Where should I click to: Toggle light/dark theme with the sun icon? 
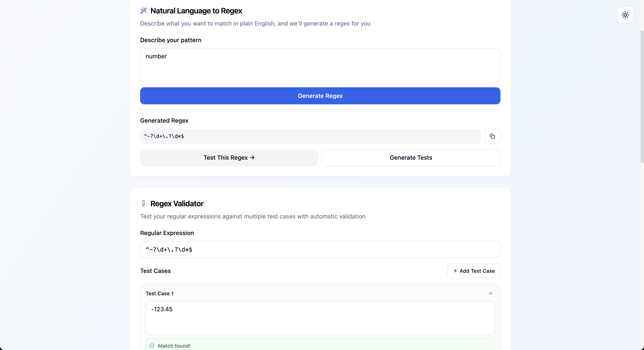click(625, 15)
